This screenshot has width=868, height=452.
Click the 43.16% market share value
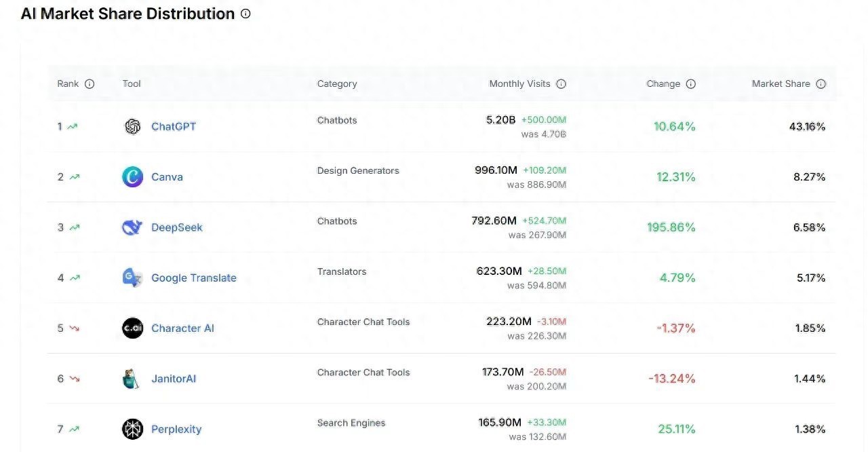tap(808, 127)
